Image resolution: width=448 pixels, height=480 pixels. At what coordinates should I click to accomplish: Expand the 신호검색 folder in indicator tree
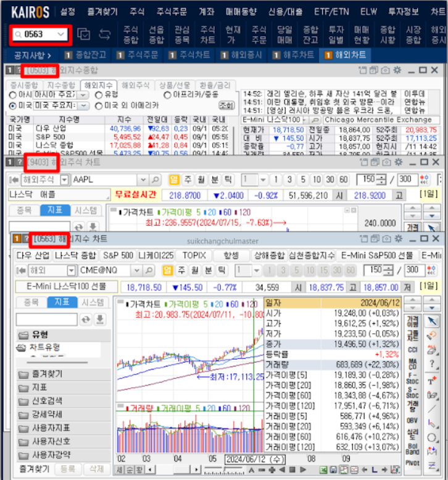click(x=64, y=400)
